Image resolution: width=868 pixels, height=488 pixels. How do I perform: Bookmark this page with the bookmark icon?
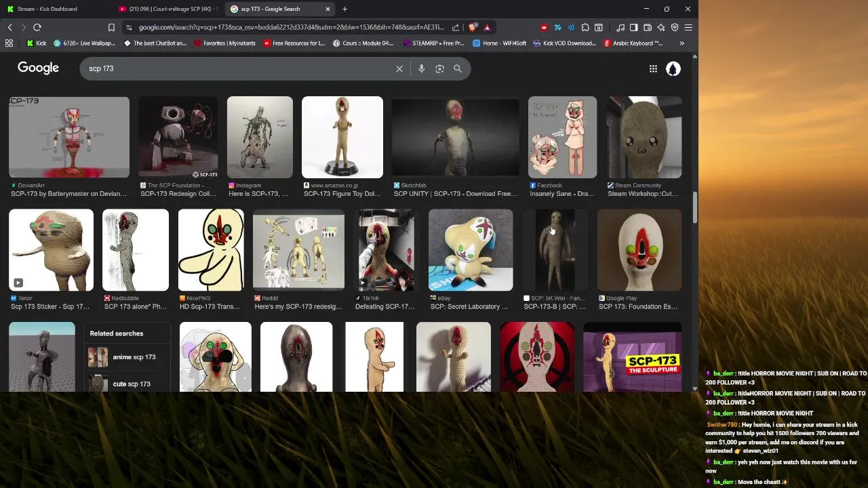coord(111,27)
